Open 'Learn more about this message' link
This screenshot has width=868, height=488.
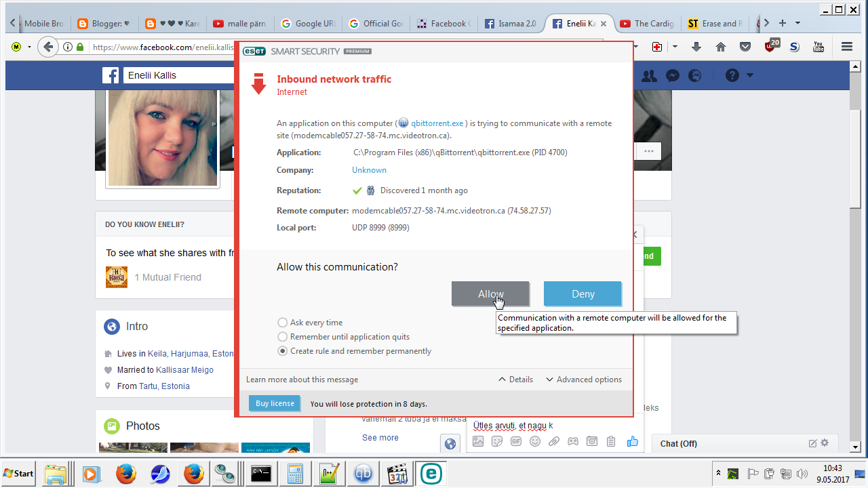pos(302,380)
